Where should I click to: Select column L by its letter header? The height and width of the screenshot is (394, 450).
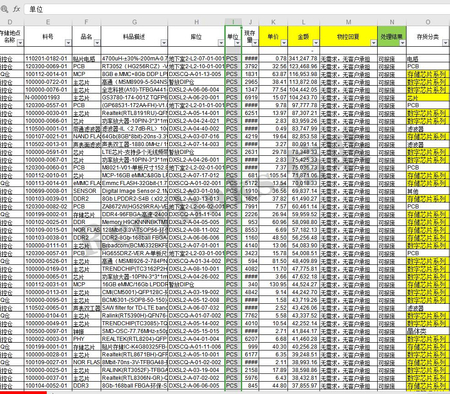tap(303, 22)
